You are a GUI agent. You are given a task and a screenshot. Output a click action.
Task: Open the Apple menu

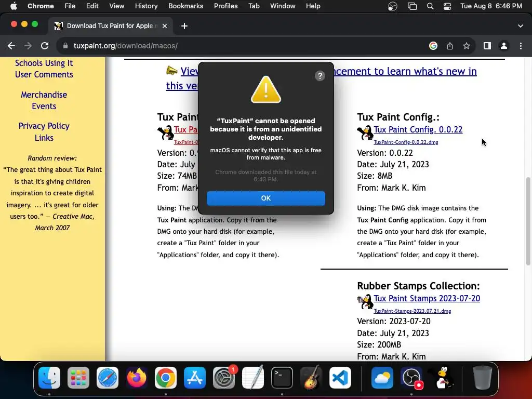tap(14, 6)
